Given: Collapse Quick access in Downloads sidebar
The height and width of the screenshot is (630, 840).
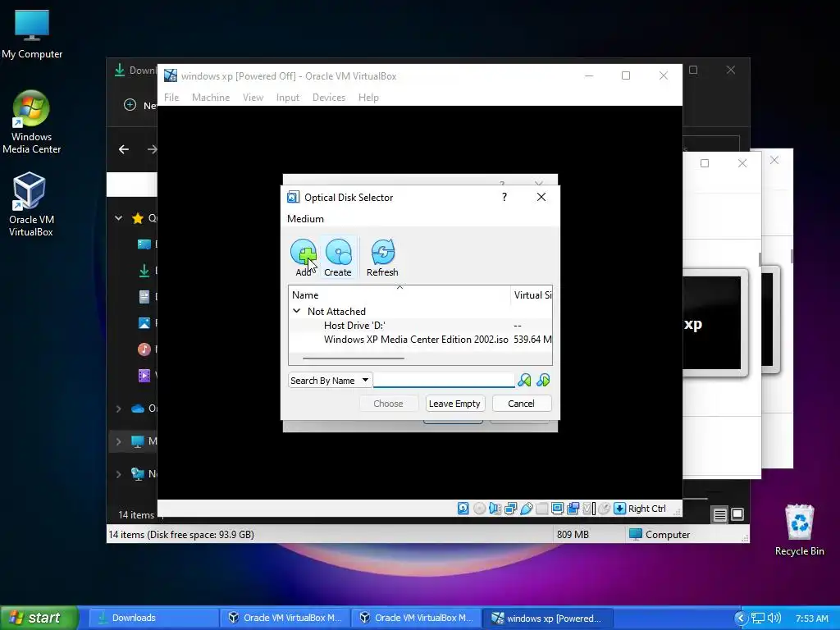Looking at the screenshot, I should tap(118, 218).
